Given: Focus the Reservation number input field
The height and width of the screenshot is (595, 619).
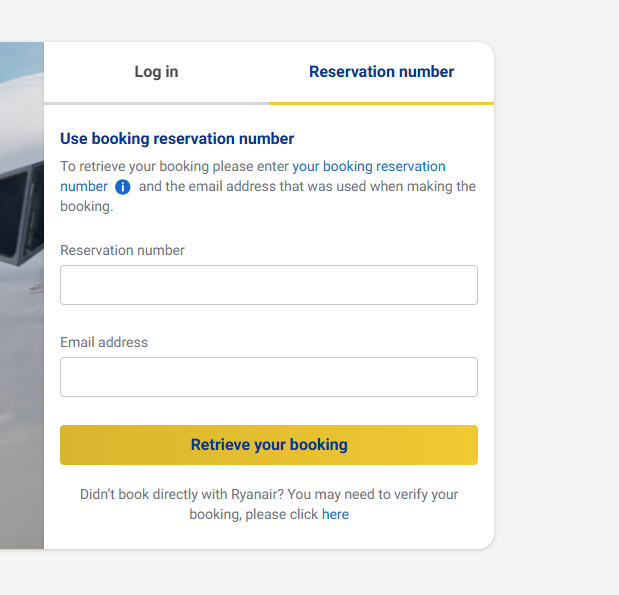Looking at the screenshot, I should click(268, 285).
